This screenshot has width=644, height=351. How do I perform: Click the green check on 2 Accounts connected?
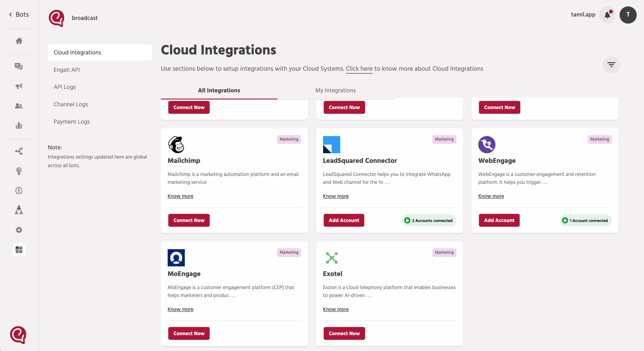[x=407, y=220]
